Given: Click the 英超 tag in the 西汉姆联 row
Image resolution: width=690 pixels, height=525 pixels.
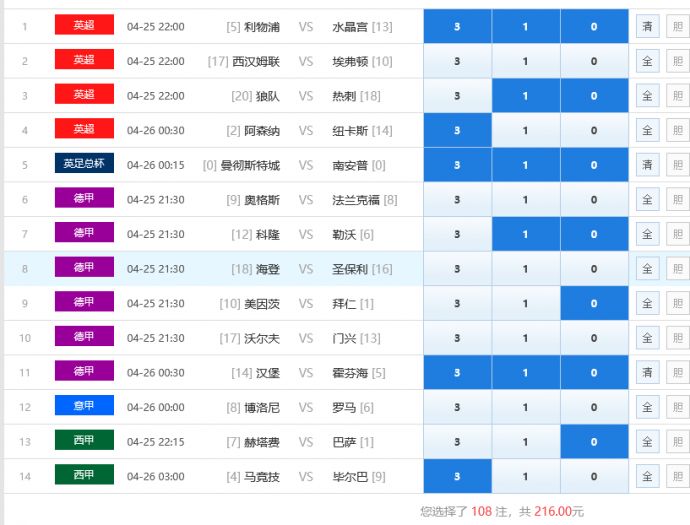Looking at the screenshot, I should tap(84, 59).
